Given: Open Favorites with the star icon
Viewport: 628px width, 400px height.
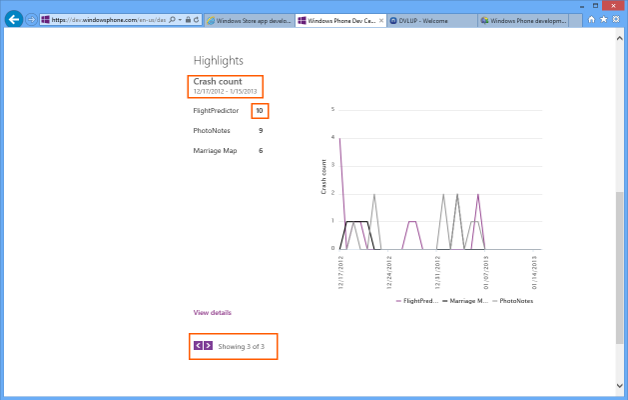Looking at the screenshot, I should tap(604, 19).
